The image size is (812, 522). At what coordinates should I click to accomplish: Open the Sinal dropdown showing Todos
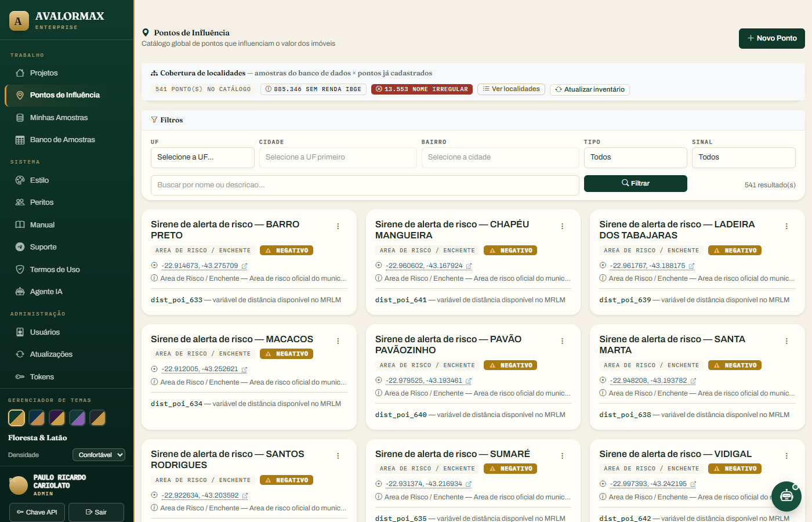click(744, 157)
